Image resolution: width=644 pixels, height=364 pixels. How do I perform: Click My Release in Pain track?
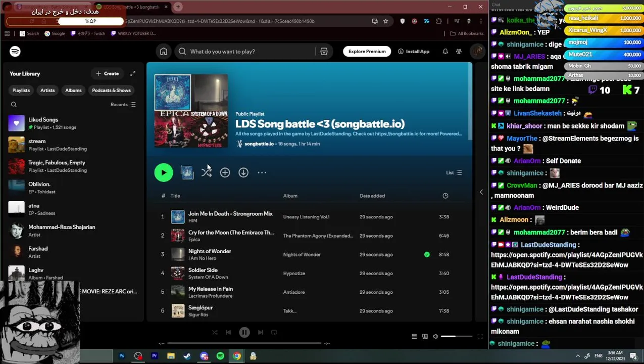tap(211, 289)
